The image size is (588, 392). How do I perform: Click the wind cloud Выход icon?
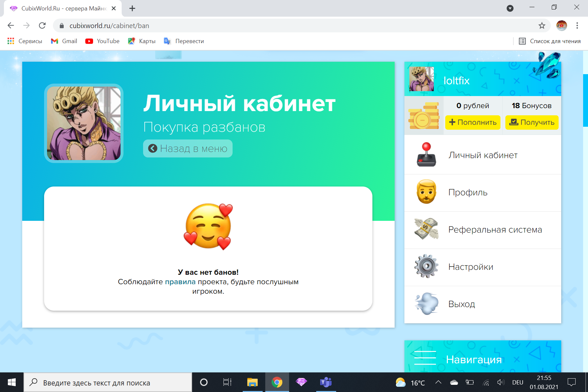coord(426,304)
